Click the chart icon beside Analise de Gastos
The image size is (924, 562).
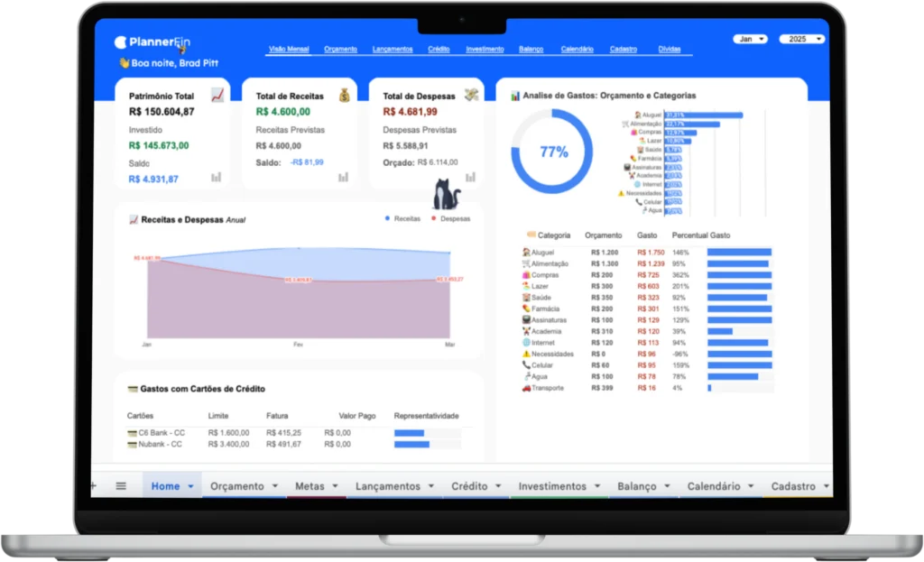(x=515, y=96)
